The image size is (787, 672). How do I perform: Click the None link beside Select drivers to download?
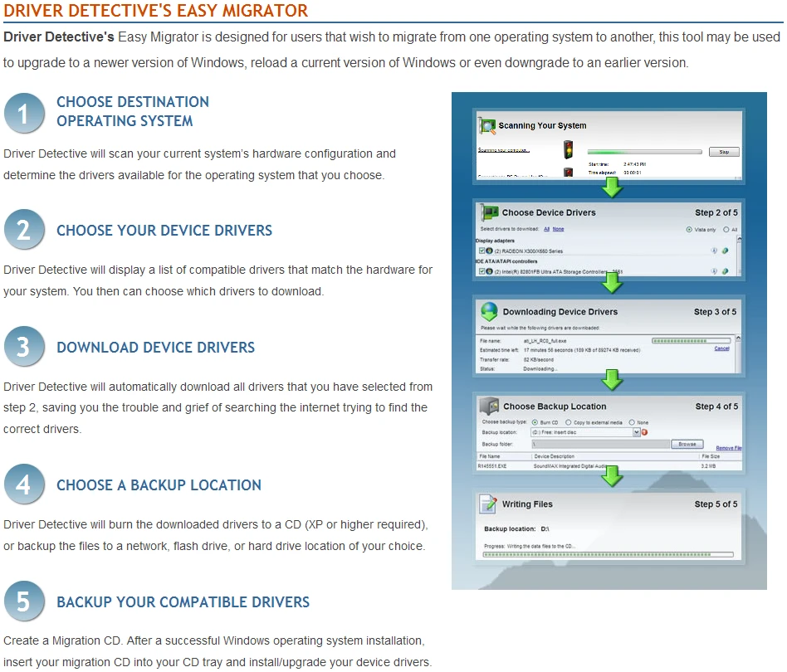tap(558, 229)
